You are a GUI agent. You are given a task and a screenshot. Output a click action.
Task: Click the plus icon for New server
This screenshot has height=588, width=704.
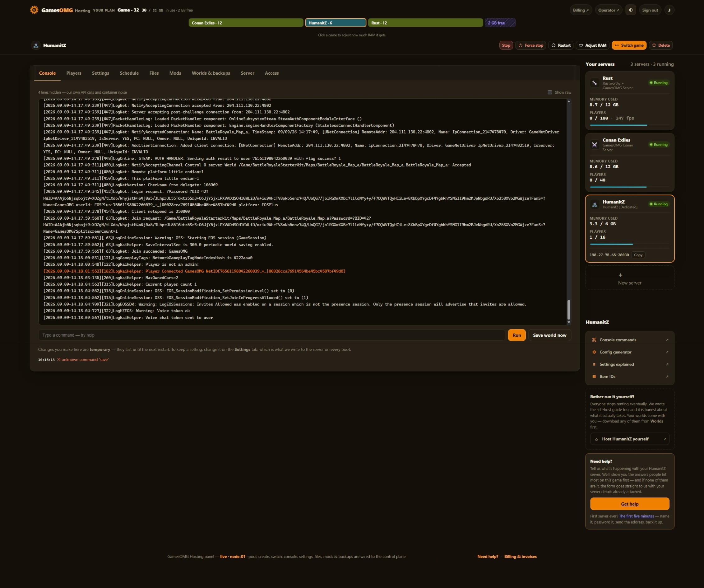pyautogui.click(x=621, y=275)
